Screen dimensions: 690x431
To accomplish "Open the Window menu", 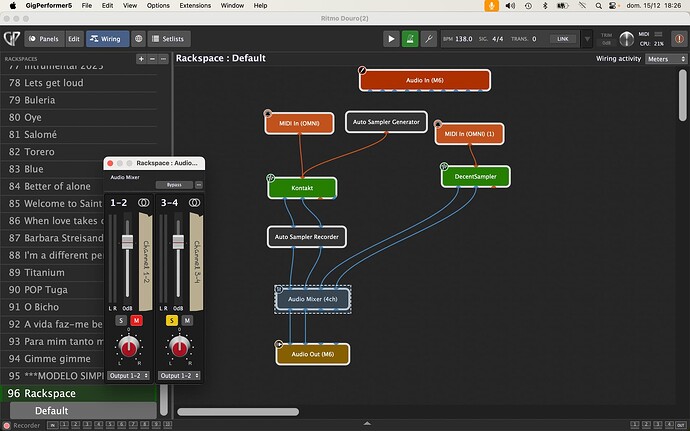I will click(232, 6).
